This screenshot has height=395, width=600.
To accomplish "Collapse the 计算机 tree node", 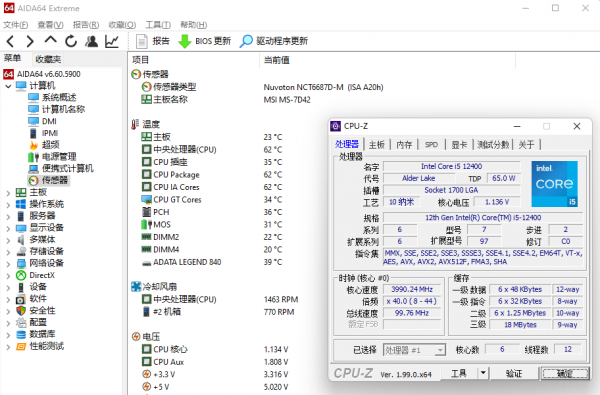I will pyautogui.click(x=8, y=86).
